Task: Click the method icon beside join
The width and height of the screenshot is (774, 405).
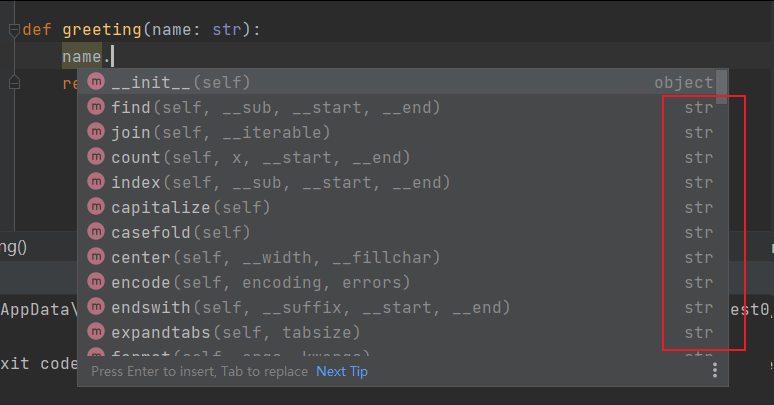Action: click(96, 132)
